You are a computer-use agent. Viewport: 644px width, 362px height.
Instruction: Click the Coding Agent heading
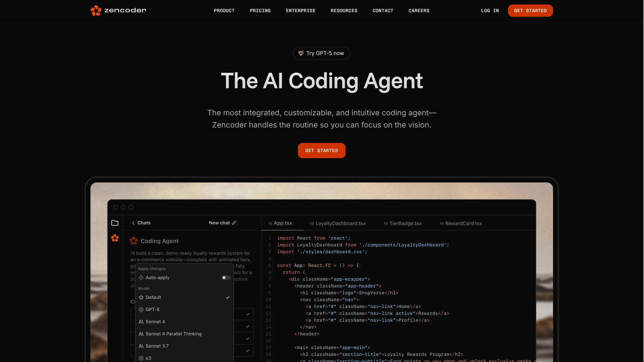coord(159,241)
